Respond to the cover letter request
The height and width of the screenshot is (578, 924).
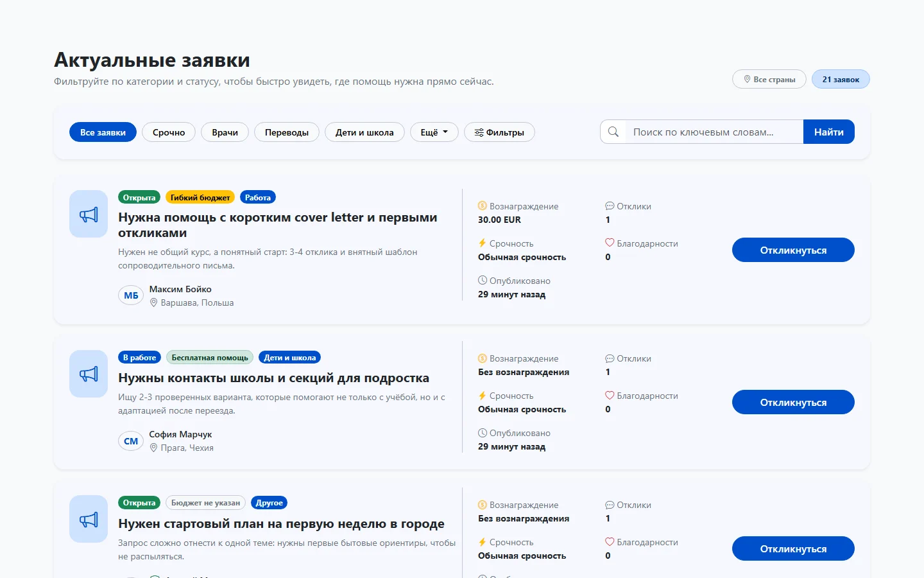click(x=793, y=250)
